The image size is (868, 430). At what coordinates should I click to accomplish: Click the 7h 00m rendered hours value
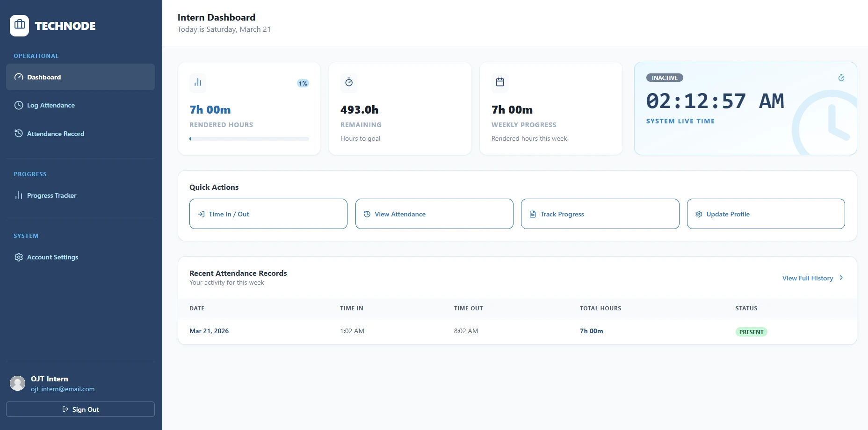[x=210, y=110]
